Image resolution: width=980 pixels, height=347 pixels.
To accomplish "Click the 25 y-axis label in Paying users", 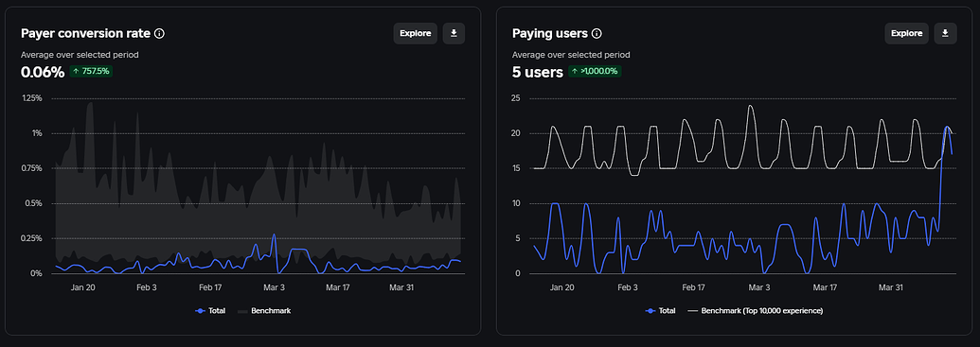I will point(516,98).
